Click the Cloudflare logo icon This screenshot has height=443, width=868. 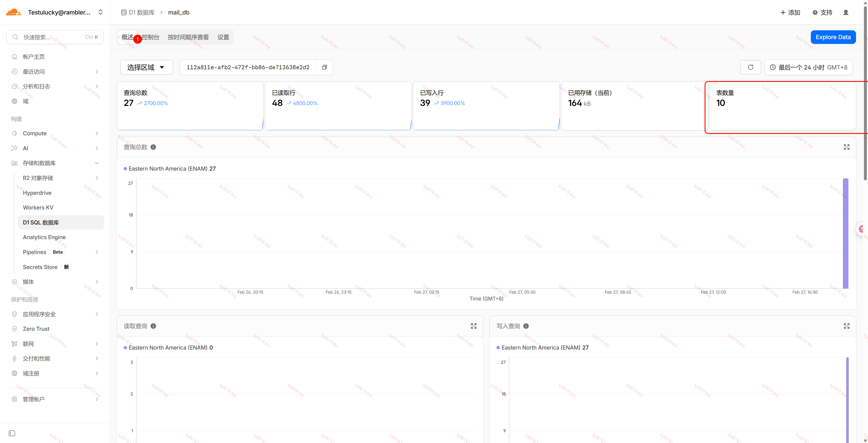tap(14, 12)
